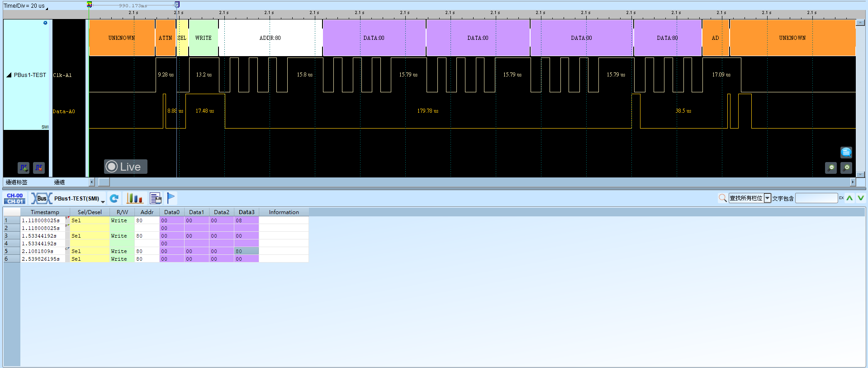This screenshot has width=868, height=368.
Task: Open the PBus1-TEST(SMI) bus selector dropdown
Action: pyautogui.click(x=103, y=201)
